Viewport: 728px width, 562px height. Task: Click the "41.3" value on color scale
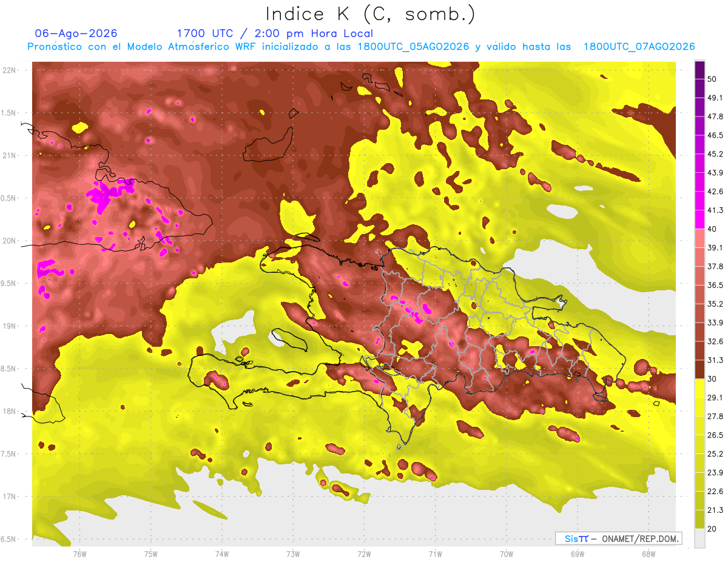715,210
